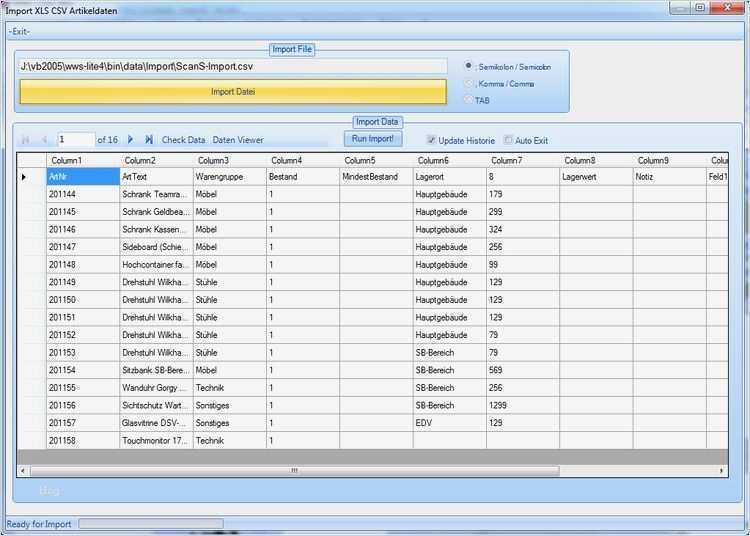The width and height of the screenshot is (750, 536).
Task: Open the Daten Viewer
Action: click(238, 140)
